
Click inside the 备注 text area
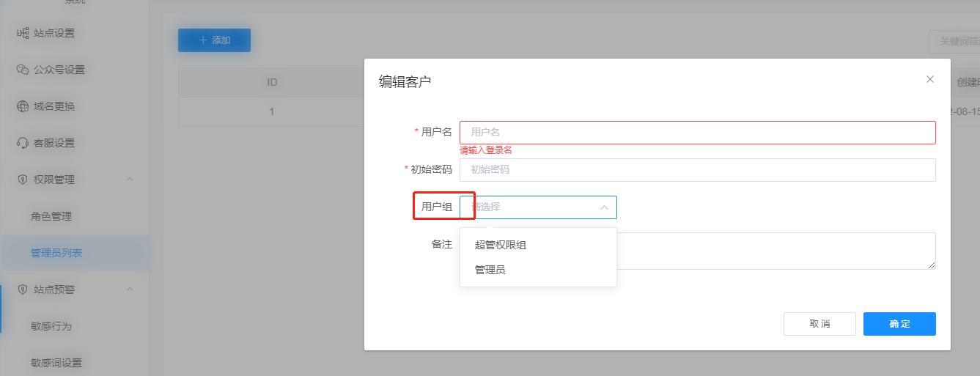coord(775,251)
